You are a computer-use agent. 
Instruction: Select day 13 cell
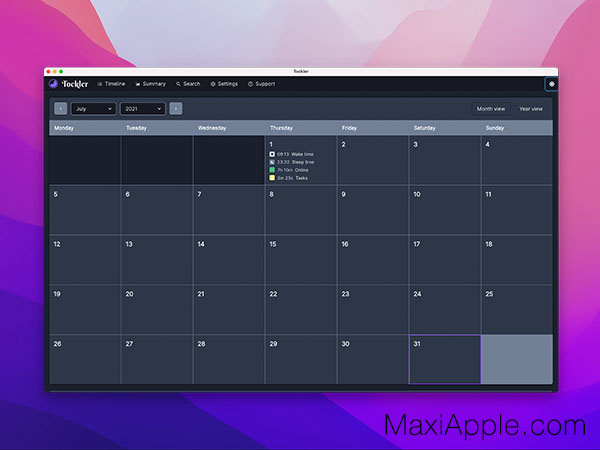(157, 260)
